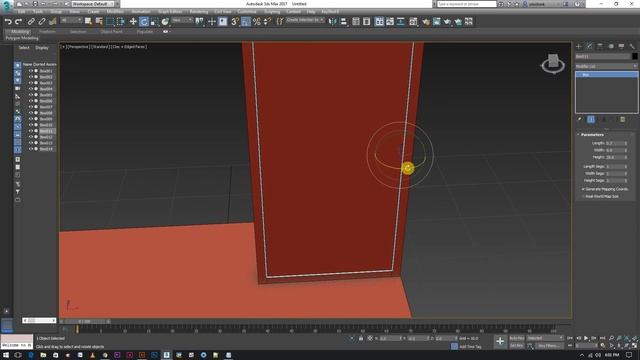This screenshot has width=640, height=360.
Task: Toggle the Percent Snap button
Action: pos(257,22)
